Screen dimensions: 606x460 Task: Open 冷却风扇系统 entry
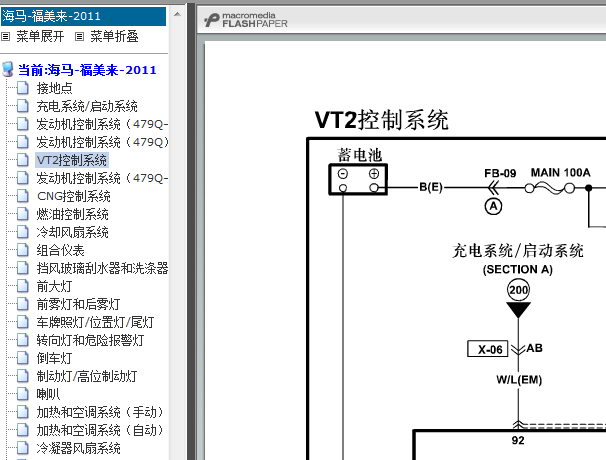click(x=72, y=232)
